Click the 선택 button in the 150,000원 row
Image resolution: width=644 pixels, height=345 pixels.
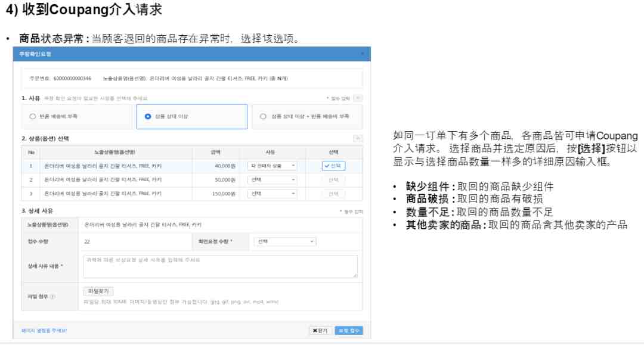333,193
